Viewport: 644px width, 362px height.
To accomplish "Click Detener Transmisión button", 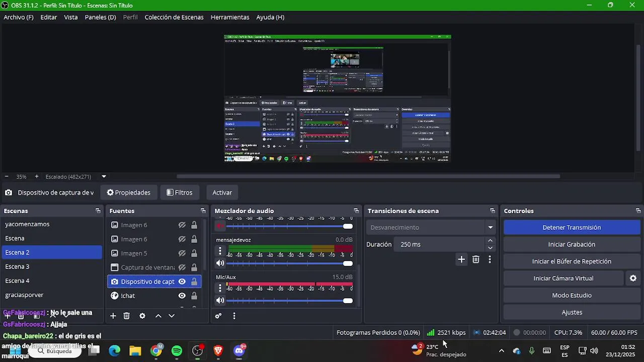I will click(x=572, y=227).
